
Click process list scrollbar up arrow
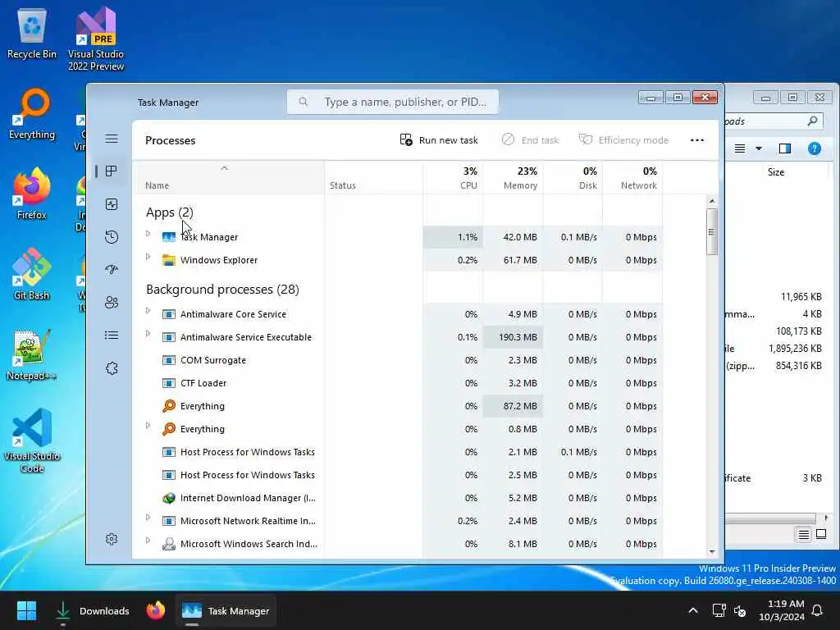(711, 201)
